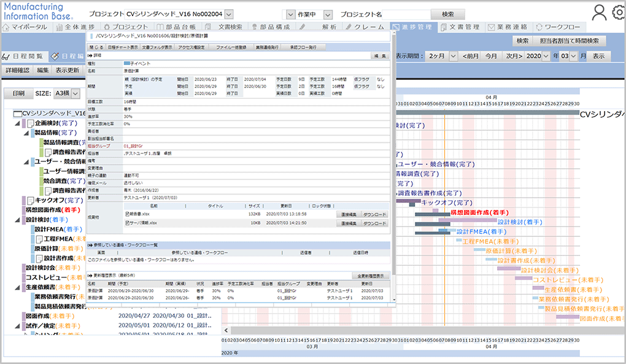Click the 業務連絡 mail icon
Screen dimensions: 626x364
(x=492, y=27)
